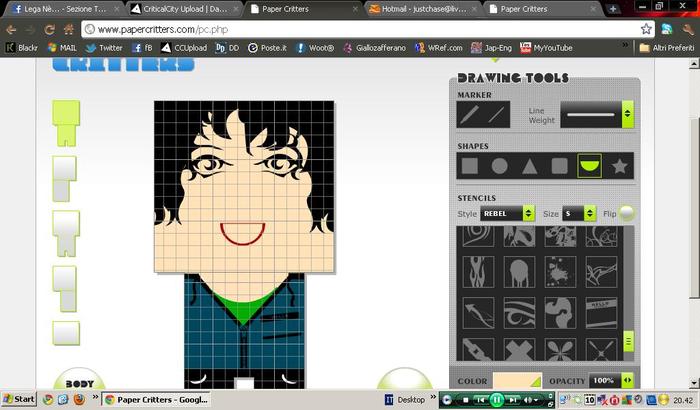The height and width of the screenshot is (410, 700).
Task: Switch to the Lega Facebook tab
Action: pyautogui.click(x=64, y=9)
